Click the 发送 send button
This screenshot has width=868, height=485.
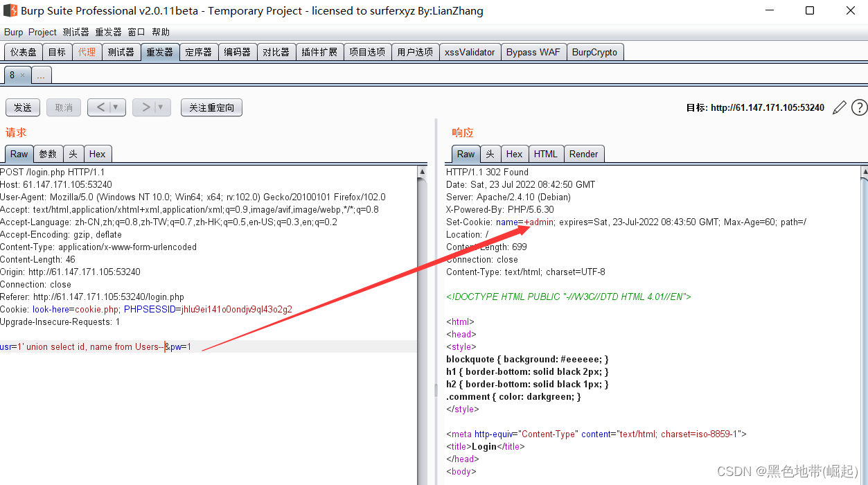point(23,107)
